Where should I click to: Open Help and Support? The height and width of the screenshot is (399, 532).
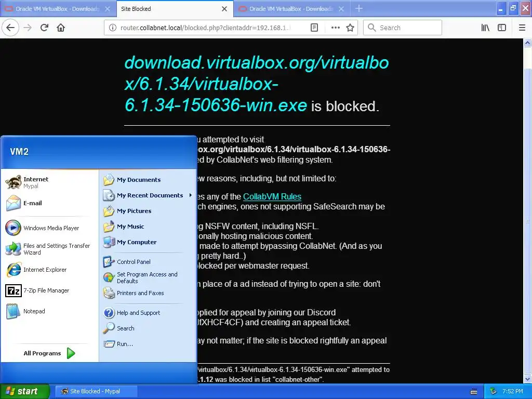coord(148,313)
